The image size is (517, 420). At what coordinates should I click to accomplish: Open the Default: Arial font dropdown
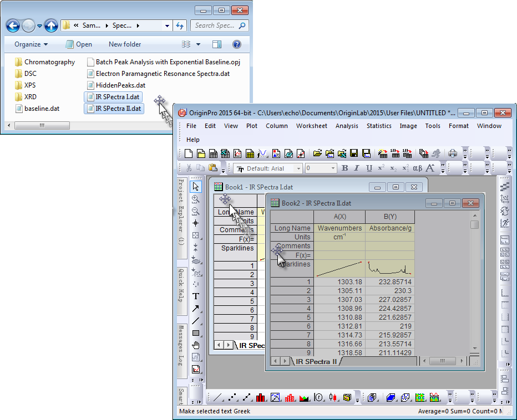[298, 168]
